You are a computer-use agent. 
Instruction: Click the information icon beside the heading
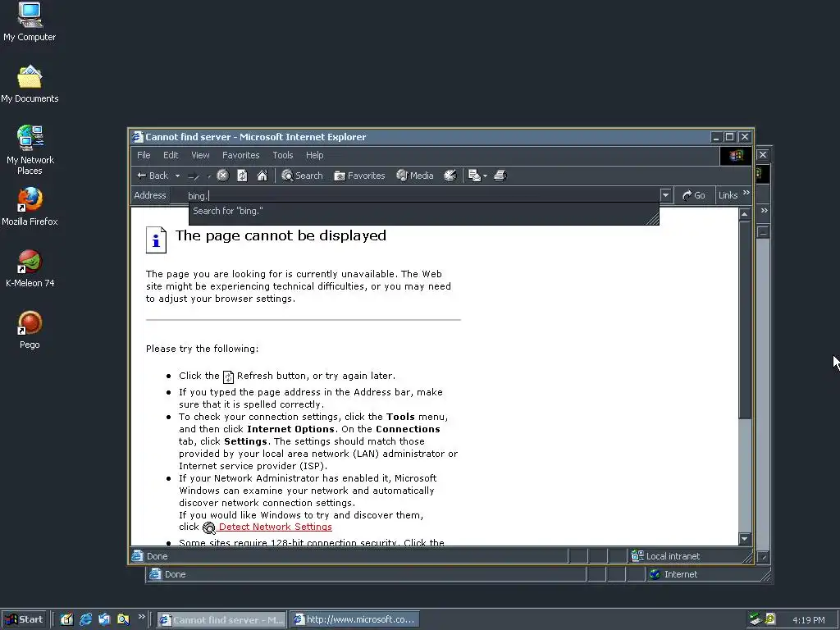(x=156, y=240)
